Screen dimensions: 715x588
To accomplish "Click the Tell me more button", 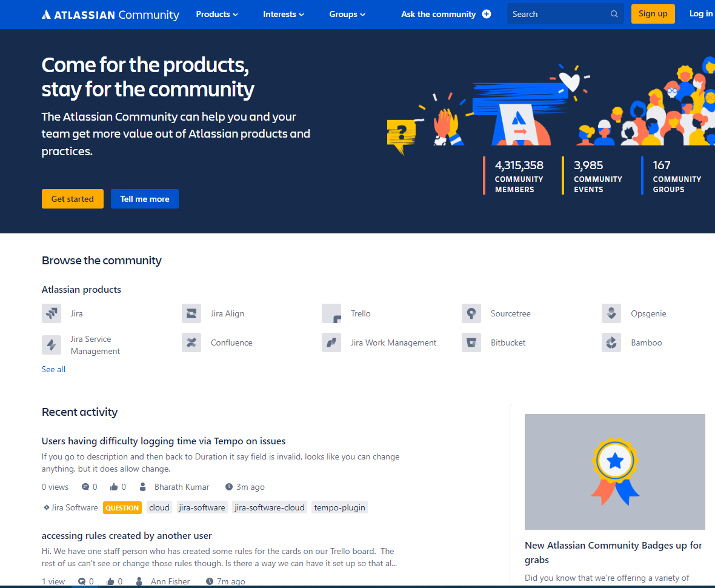I will click(x=145, y=199).
